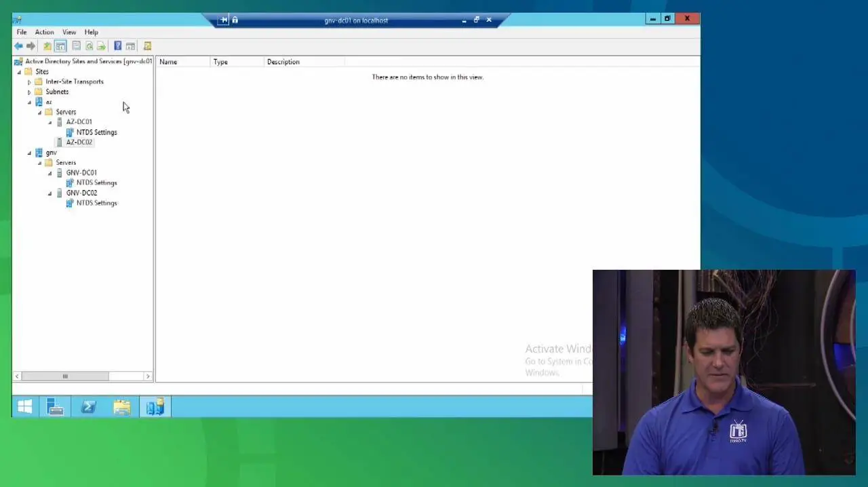Select the "Inter-Site Transports" tree label
This screenshot has height=487, width=868.
click(75, 82)
